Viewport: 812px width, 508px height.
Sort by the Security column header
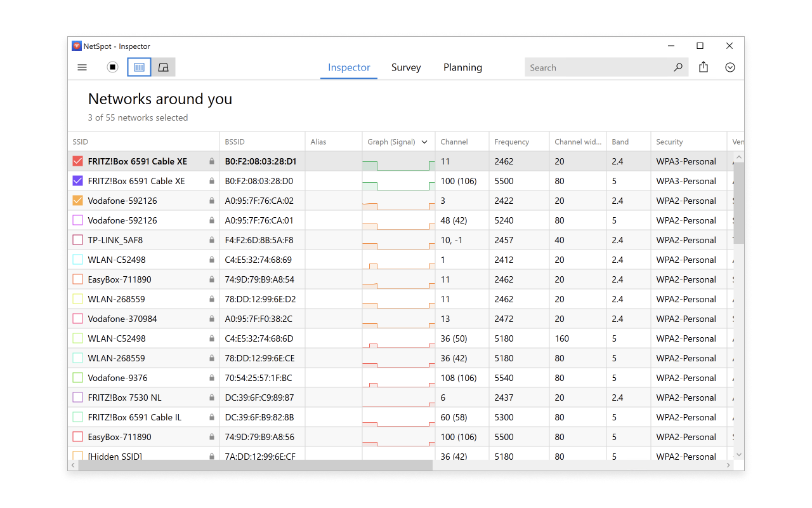tap(669, 142)
